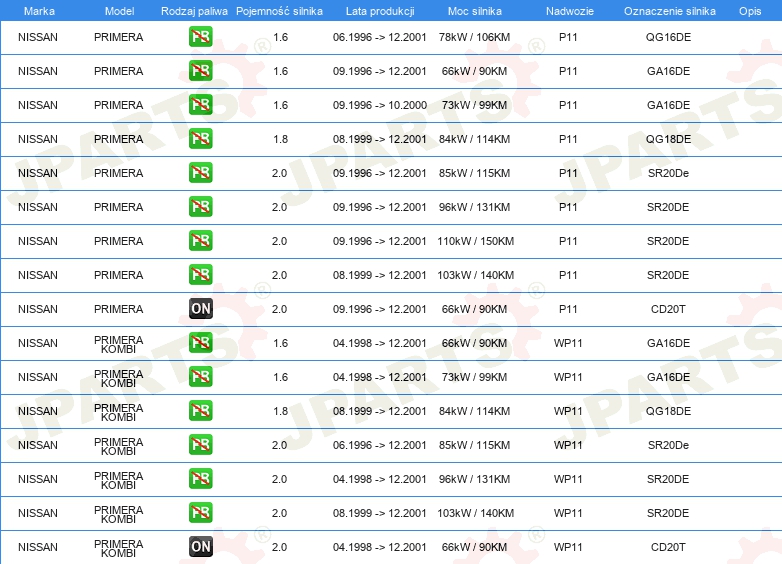Select the 2.0 capacity in the P11 CD20T row

[279, 309]
